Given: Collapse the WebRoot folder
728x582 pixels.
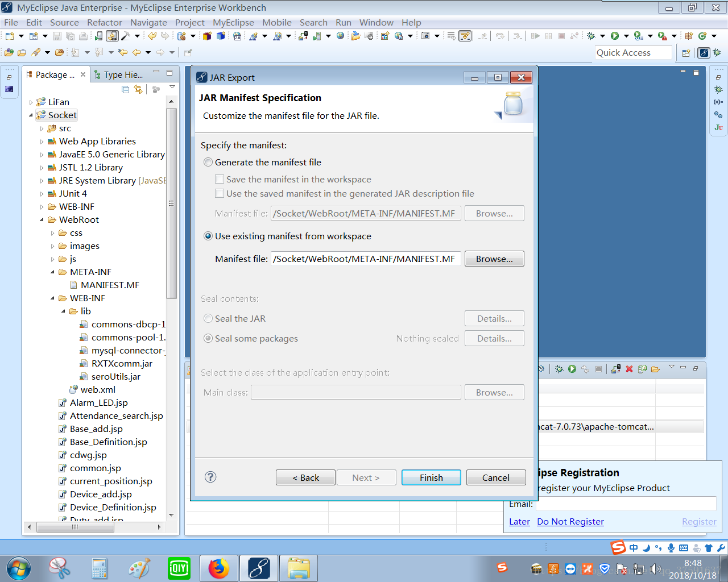Looking at the screenshot, I should [x=42, y=220].
